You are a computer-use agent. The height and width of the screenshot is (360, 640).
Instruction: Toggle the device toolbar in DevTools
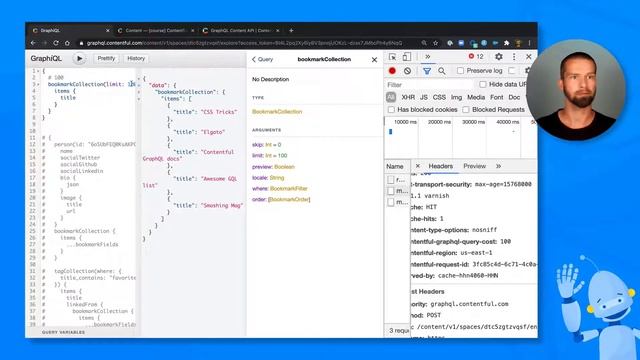[407, 57]
